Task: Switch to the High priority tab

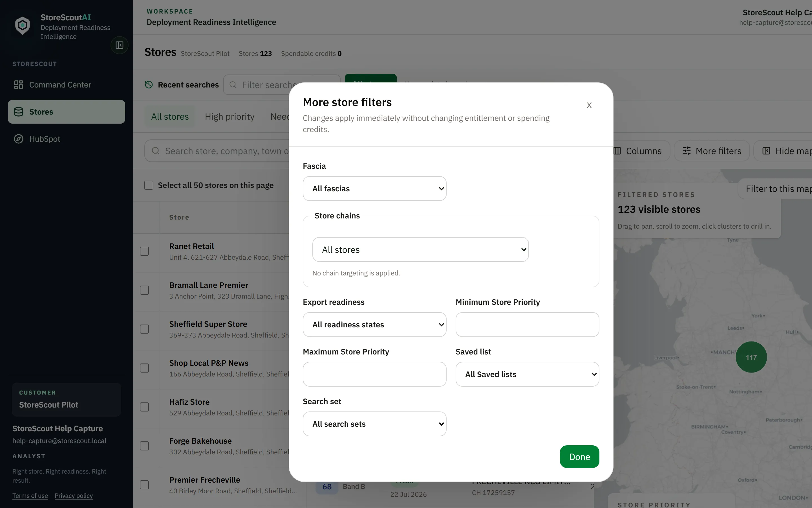Action: click(x=230, y=117)
